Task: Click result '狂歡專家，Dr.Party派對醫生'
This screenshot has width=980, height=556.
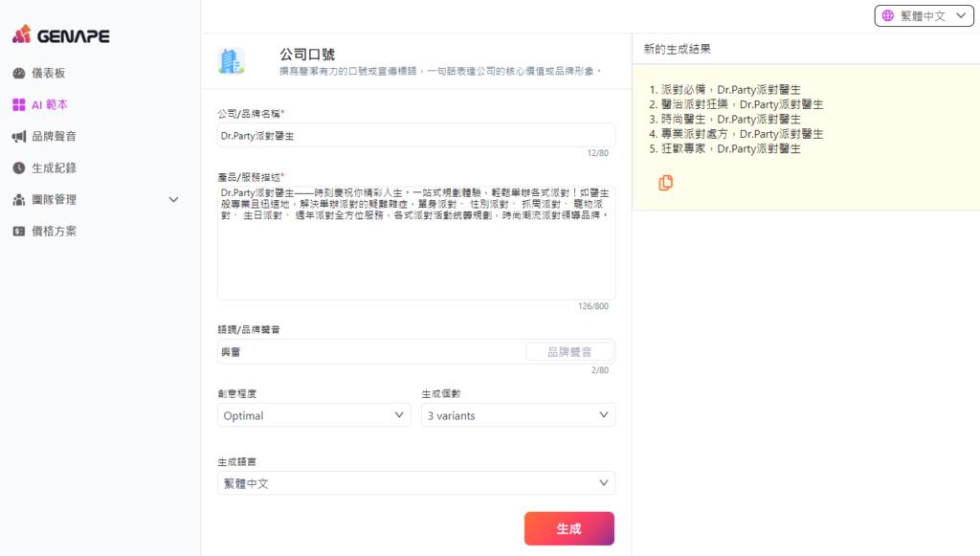Action: pos(730,148)
